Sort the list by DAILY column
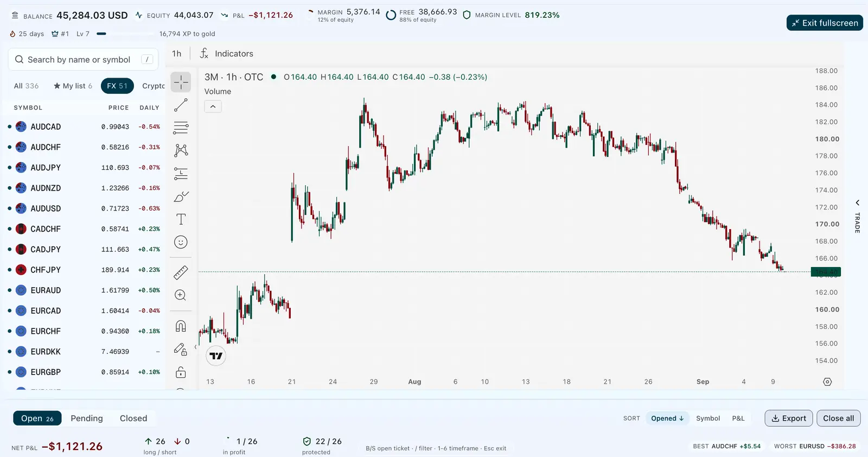The height and width of the screenshot is (457, 868). (x=149, y=107)
